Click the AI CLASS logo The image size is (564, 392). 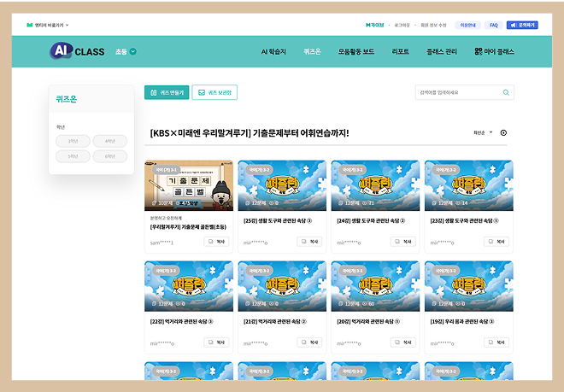(x=77, y=51)
